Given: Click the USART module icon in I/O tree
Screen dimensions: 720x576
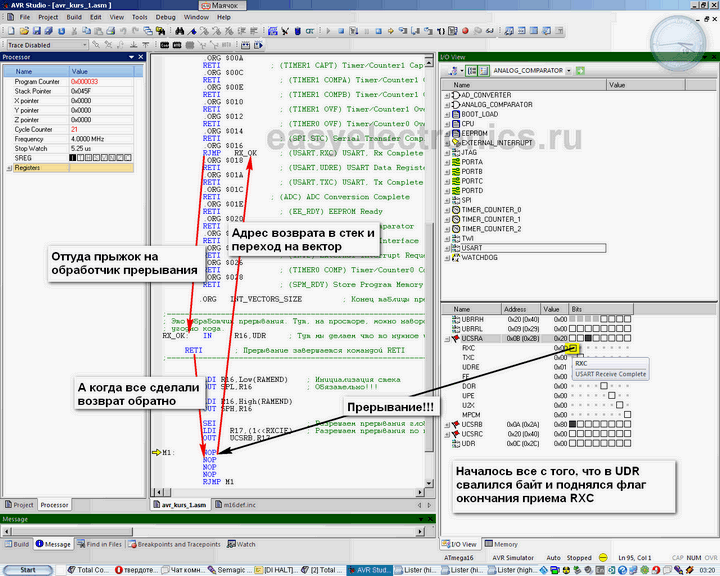Looking at the screenshot, I should [456, 248].
